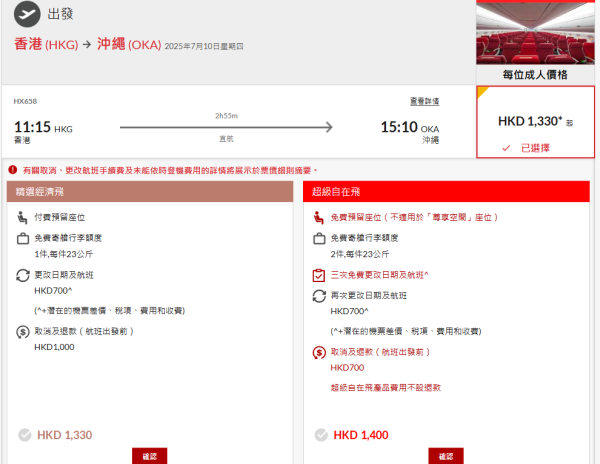This screenshot has width=600, height=464.
Task: Click the 精選經濟飛 fare header
Action: (x=150, y=191)
